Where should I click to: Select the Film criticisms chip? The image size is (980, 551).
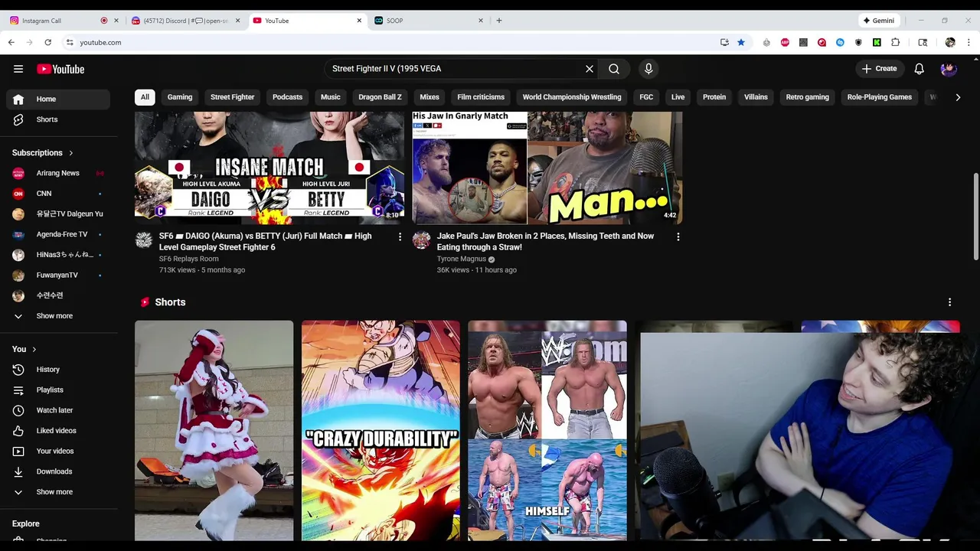[x=481, y=97]
